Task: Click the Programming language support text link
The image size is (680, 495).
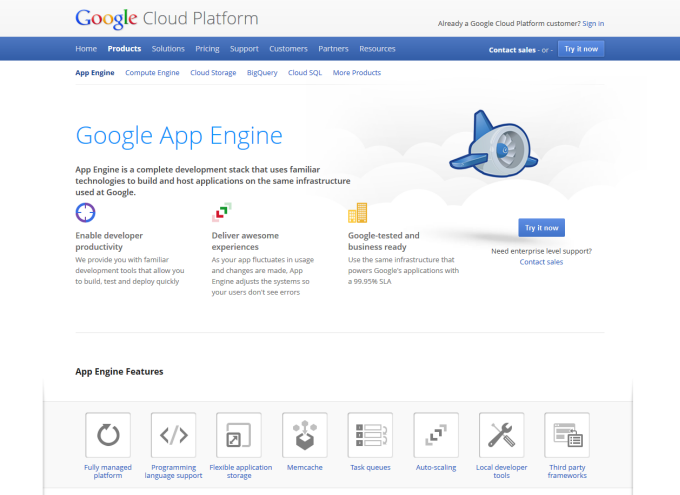Action: point(173,471)
